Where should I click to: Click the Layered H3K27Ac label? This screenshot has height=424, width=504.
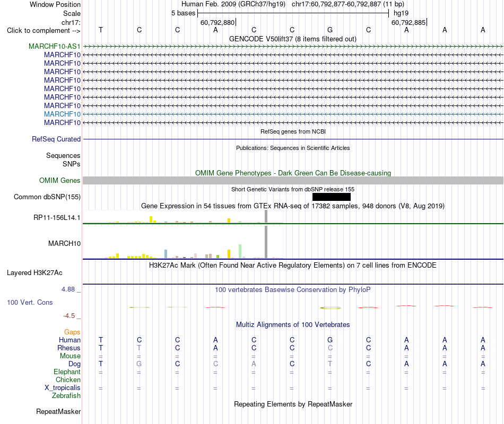(x=34, y=273)
